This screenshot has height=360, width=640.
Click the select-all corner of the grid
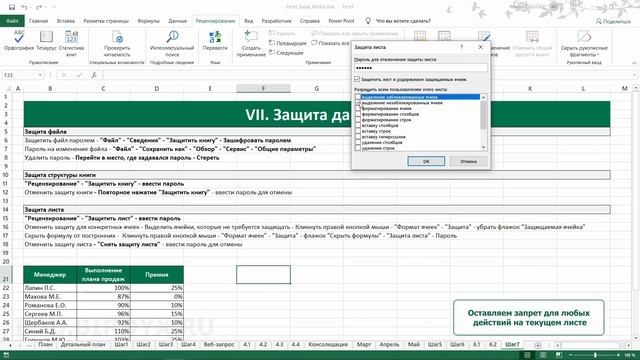8,88
